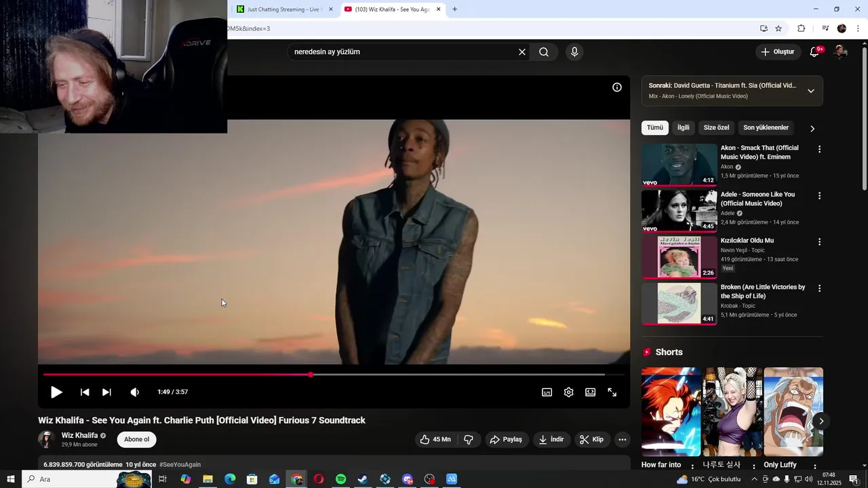The height and width of the screenshot is (488, 868).
Task: Dislike the video
Action: click(469, 439)
